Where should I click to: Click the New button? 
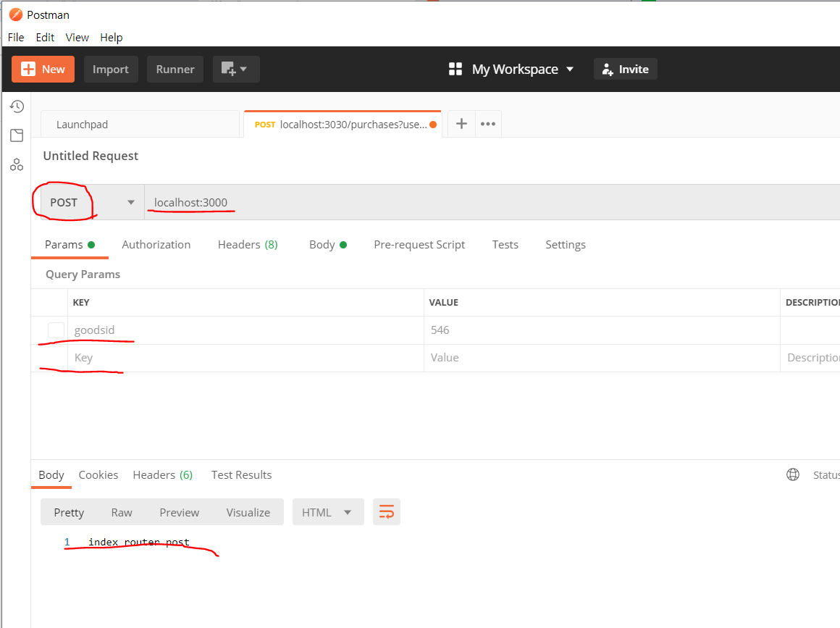[43, 69]
